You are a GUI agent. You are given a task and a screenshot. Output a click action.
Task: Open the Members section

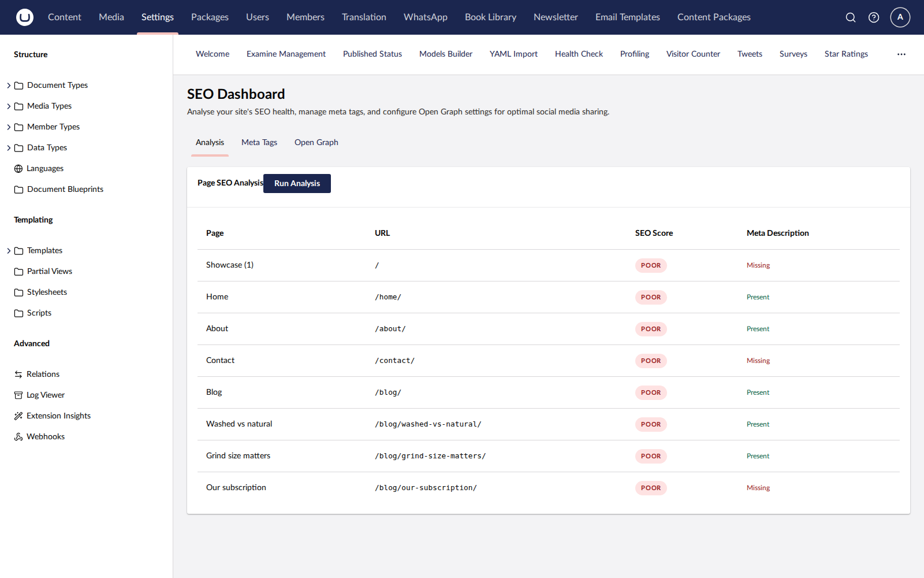[x=305, y=17]
